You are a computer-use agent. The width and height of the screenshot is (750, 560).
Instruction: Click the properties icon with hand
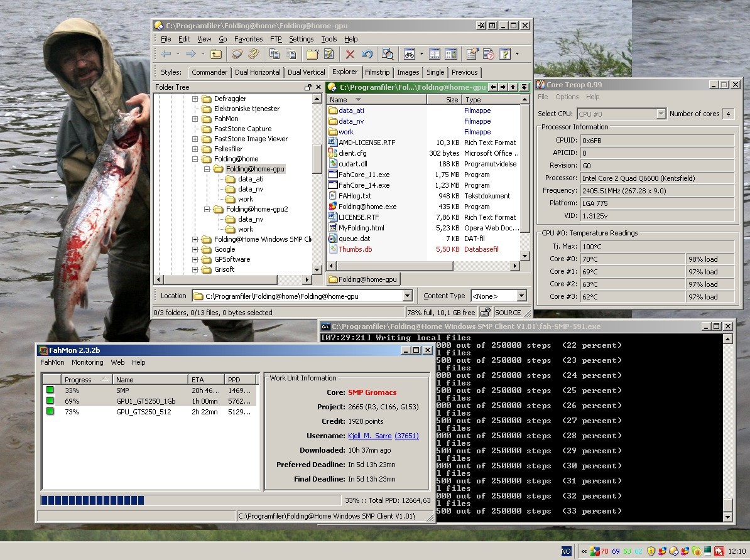472,54
